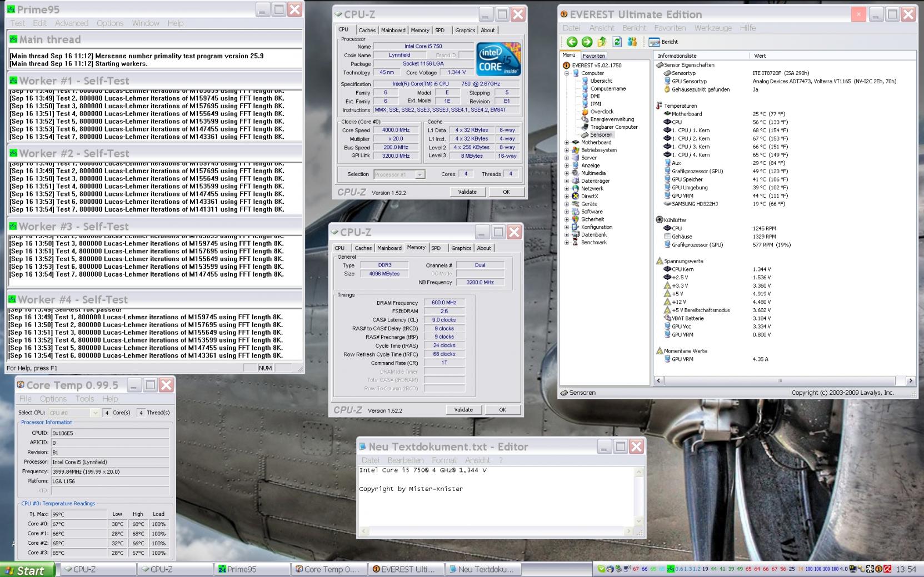Go back in EVEREST navigation

click(572, 42)
